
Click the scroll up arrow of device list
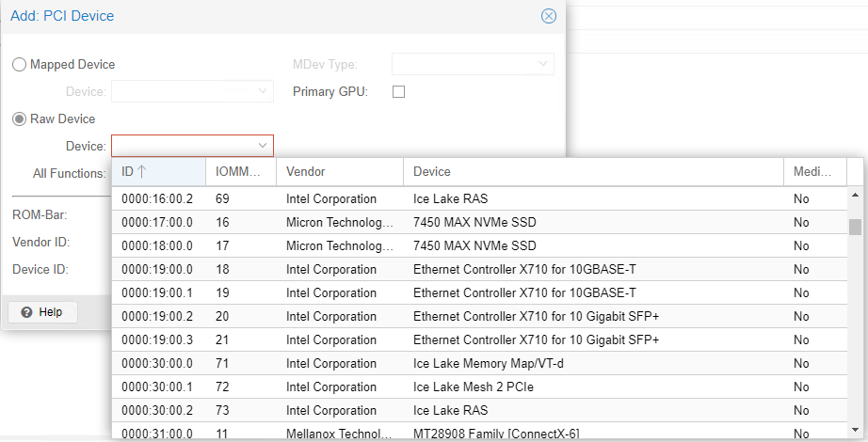tap(855, 195)
